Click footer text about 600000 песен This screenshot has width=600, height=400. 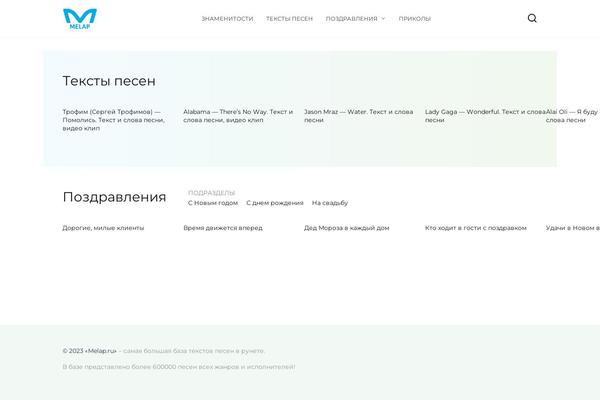(x=179, y=367)
